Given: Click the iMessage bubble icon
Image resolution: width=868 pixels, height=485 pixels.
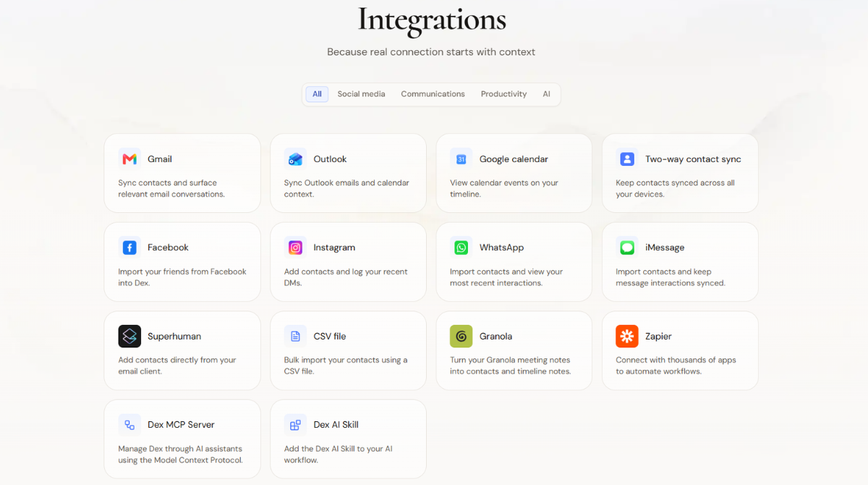Looking at the screenshot, I should tap(627, 248).
